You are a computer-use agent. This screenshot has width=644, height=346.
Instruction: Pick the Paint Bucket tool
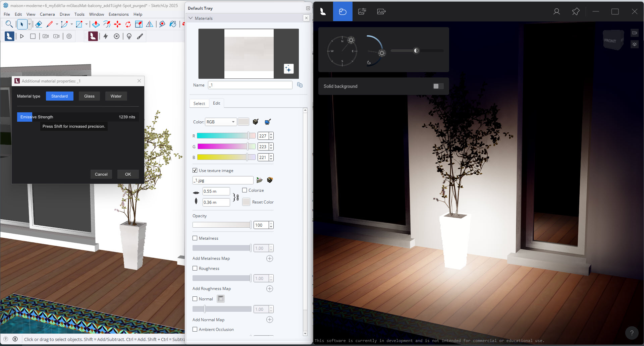(x=173, y=24)
